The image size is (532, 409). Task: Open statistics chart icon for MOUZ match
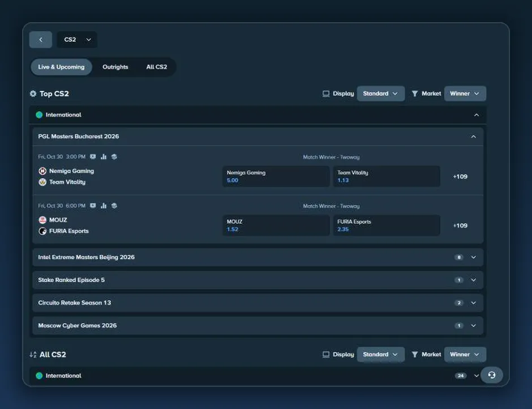(x=104, y=205)
